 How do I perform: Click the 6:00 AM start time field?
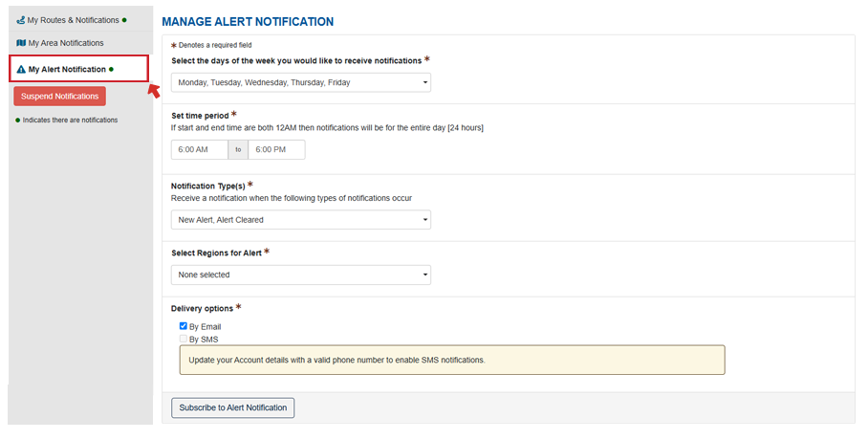(x=199, y=149)
